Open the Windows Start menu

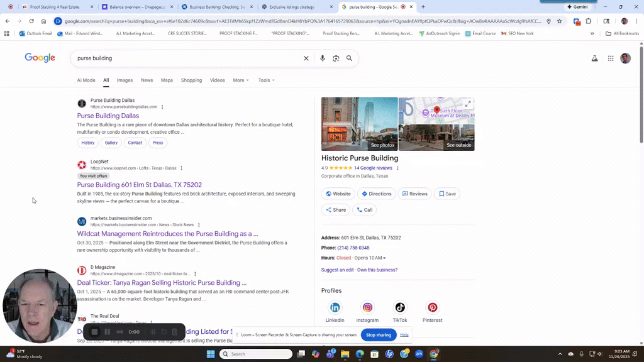tap(211, 354)
